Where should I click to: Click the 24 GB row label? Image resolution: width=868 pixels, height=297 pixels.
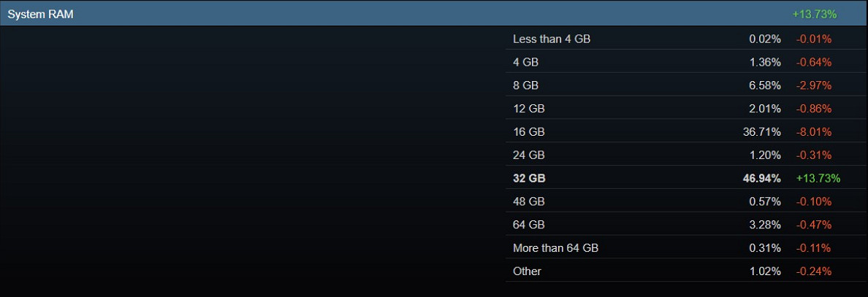coord(528,155)
